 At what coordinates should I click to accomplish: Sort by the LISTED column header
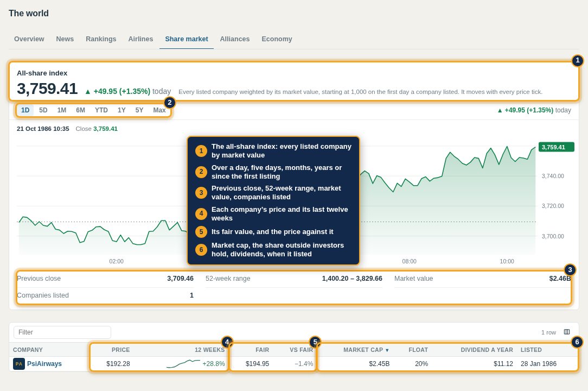point(531,350)
